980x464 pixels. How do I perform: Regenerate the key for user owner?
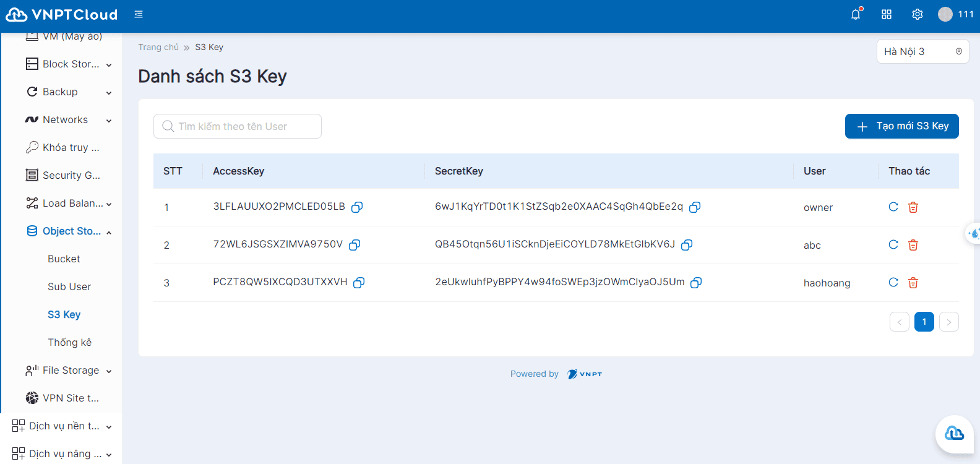pos(893,207)
